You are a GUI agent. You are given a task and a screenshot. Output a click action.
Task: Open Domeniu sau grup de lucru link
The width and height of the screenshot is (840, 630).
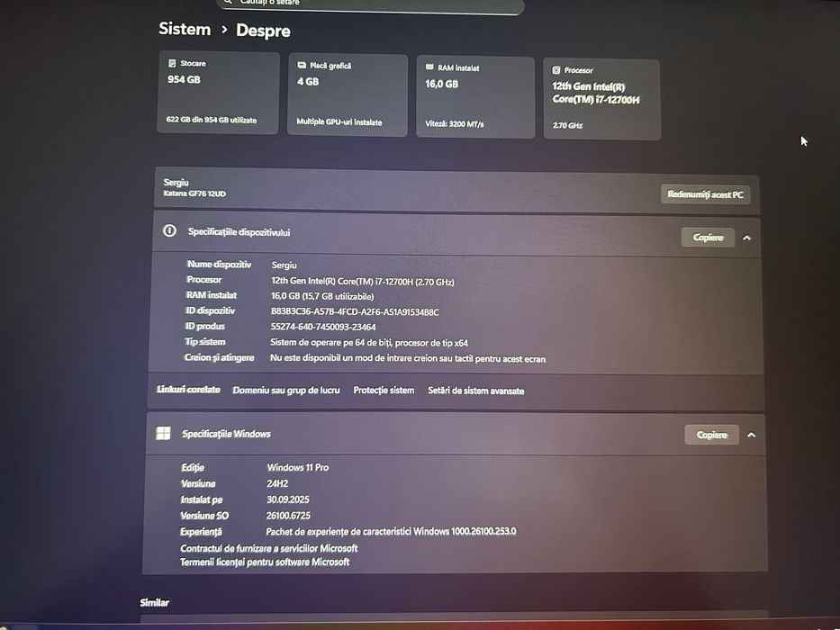(286, 390)
